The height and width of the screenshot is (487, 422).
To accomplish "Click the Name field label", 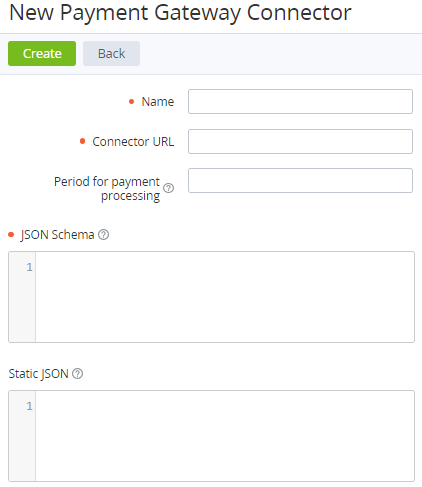I will coord(158,102).
